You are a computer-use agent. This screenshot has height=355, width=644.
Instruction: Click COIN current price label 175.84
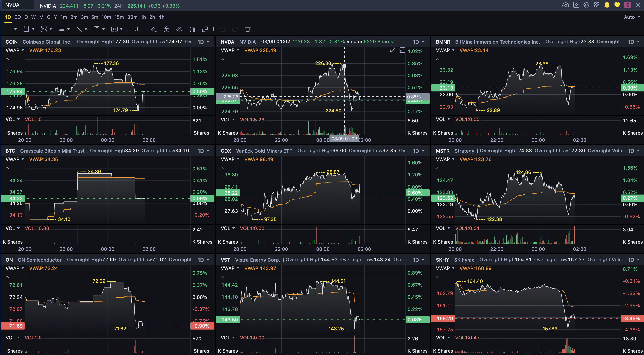pos(13,91)
